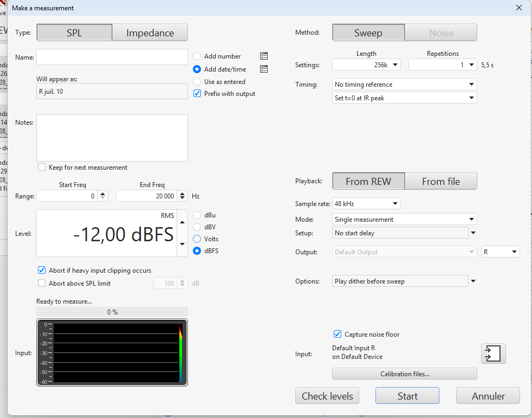
Task: Switch measurement type to SPL
Action: 74,33
